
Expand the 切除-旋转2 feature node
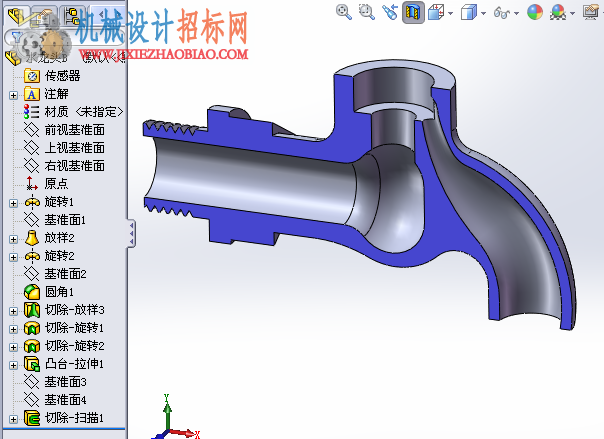tap(13, 347)
